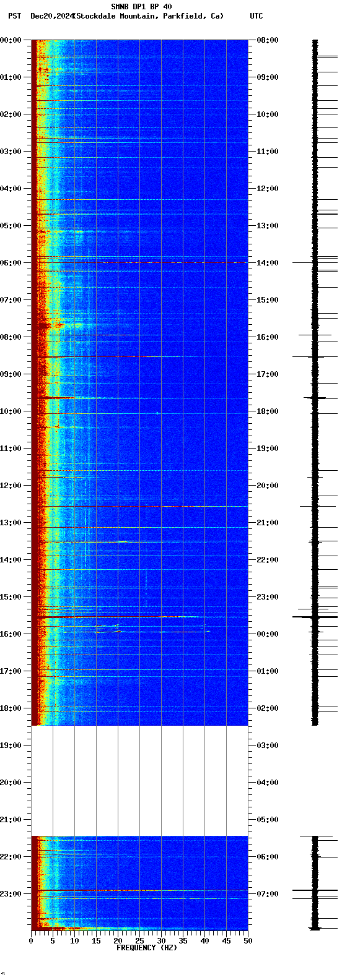Click the red event line near 23:00 PST
The height and width of the screenshot is (980, 342).
pyautogui.click(x=139, y=890)
